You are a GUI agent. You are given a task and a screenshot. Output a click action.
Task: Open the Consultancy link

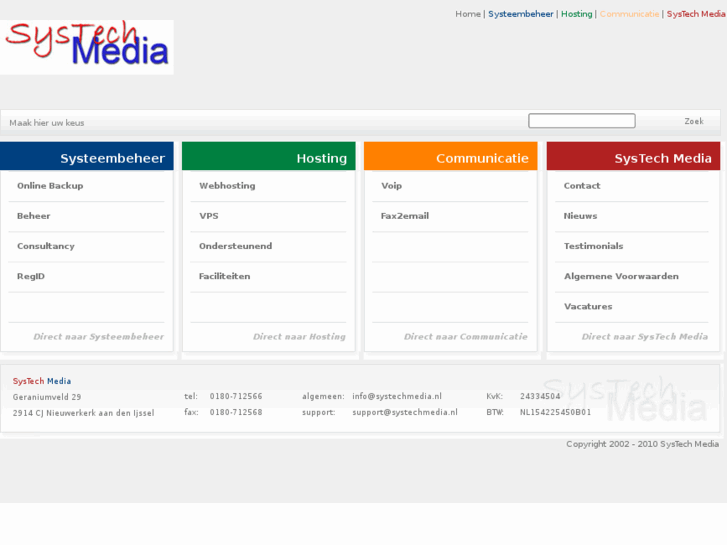(x=45, y=246)
